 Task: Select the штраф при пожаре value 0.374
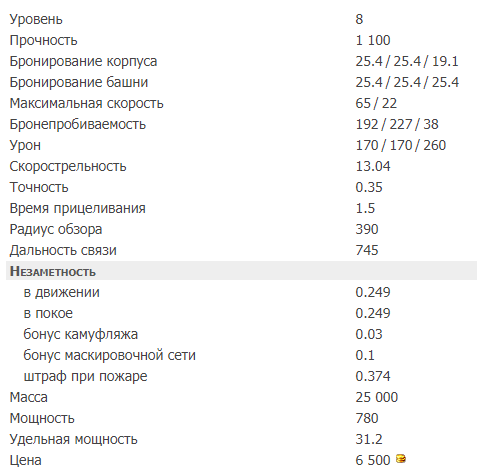[x=373, y=376]
